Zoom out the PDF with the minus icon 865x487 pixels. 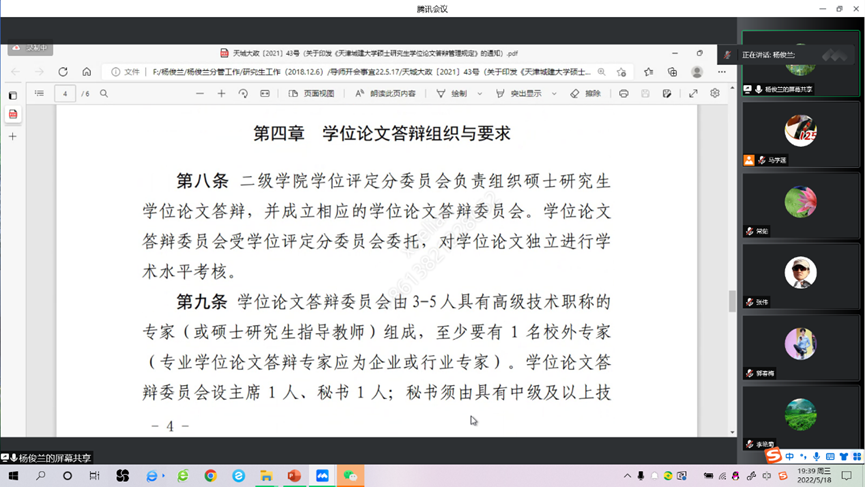pos(200,94)
